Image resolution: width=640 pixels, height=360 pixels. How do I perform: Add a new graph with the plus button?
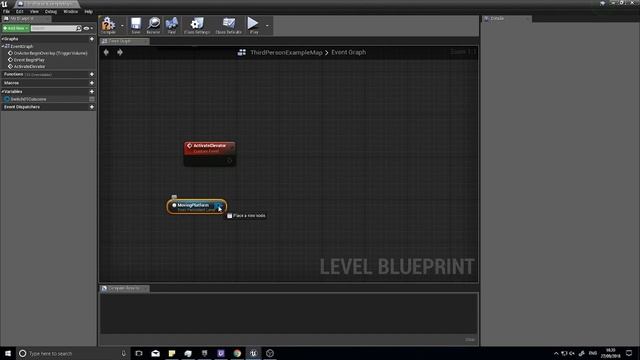[92, 39]
